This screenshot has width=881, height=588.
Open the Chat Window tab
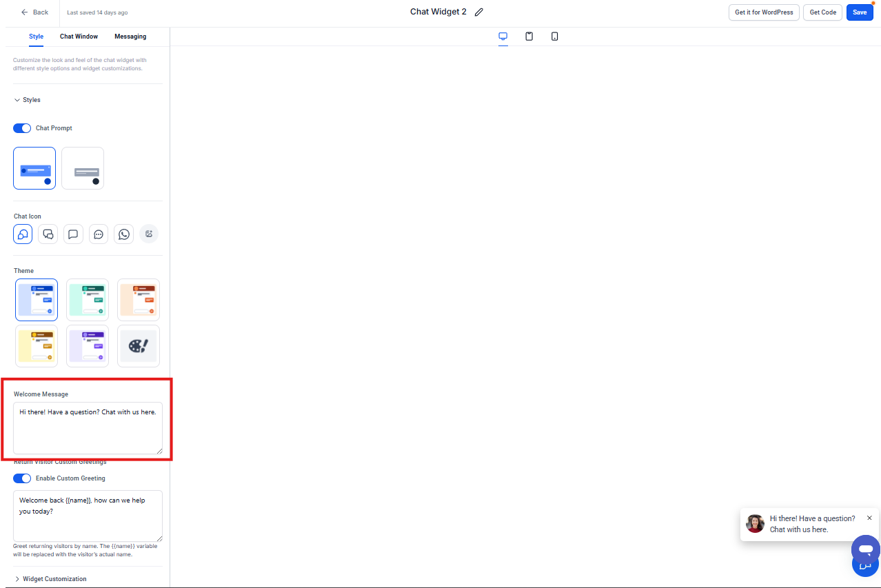click(79, 37)
